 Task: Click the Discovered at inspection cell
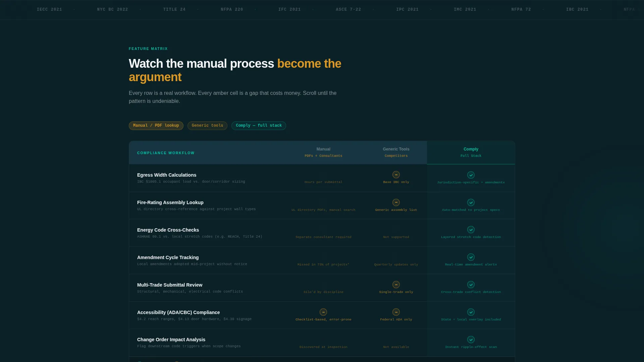point(323,347)
